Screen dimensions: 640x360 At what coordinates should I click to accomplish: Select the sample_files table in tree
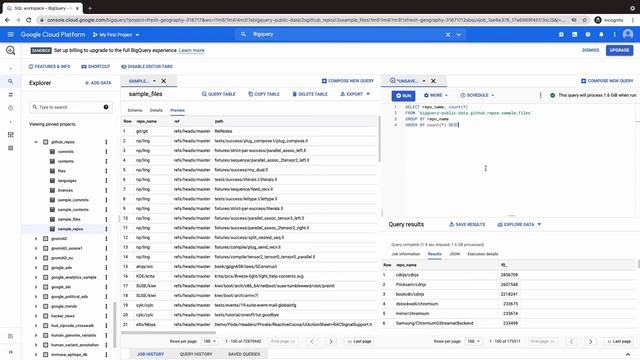(x=69, y=219)
